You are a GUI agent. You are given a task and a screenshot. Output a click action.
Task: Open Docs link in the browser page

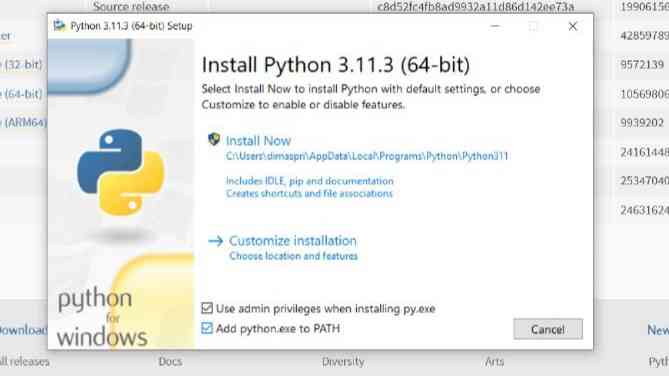pos(170,361)
